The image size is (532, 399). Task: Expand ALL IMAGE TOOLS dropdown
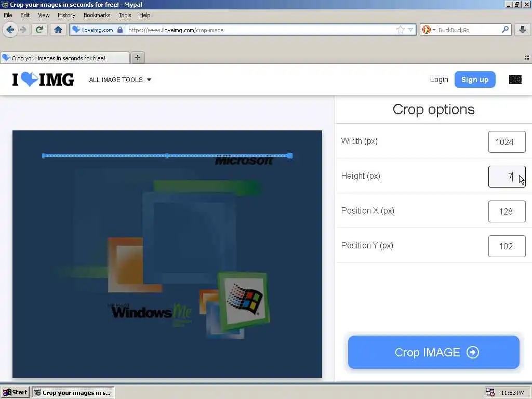pos(120,79)
